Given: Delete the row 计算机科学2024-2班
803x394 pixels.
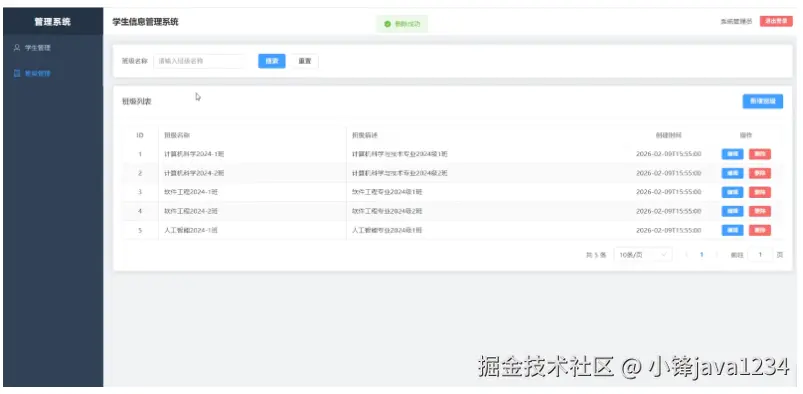Looking at the screenshot, I should tap(759, 173).
